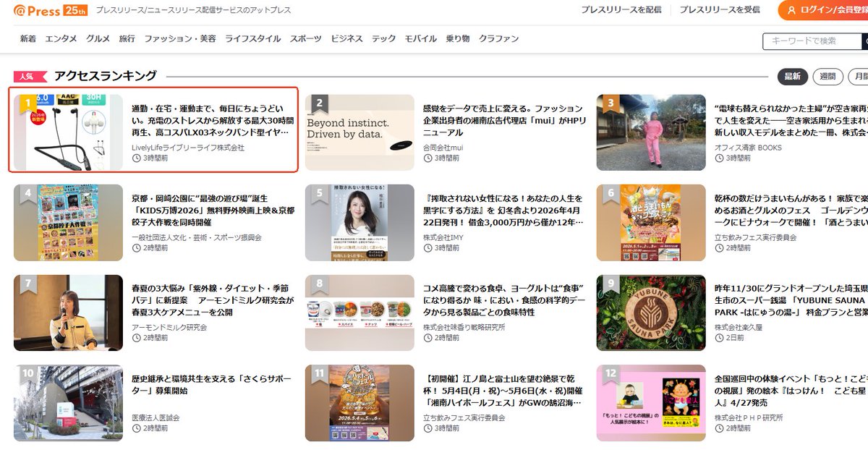Open article 搾取されない女性になる headline
Screen dimensions: 868x450
click(x=504, y=211)
